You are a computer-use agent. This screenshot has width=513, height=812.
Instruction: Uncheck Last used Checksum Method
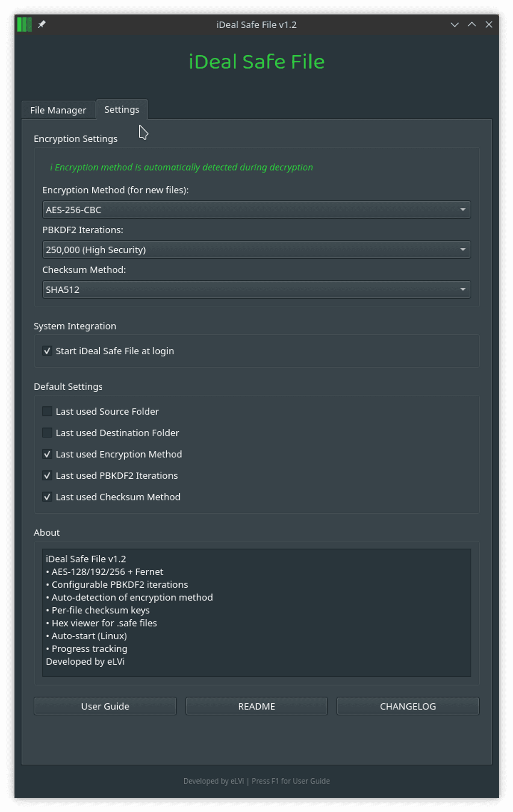pos(47,497)
